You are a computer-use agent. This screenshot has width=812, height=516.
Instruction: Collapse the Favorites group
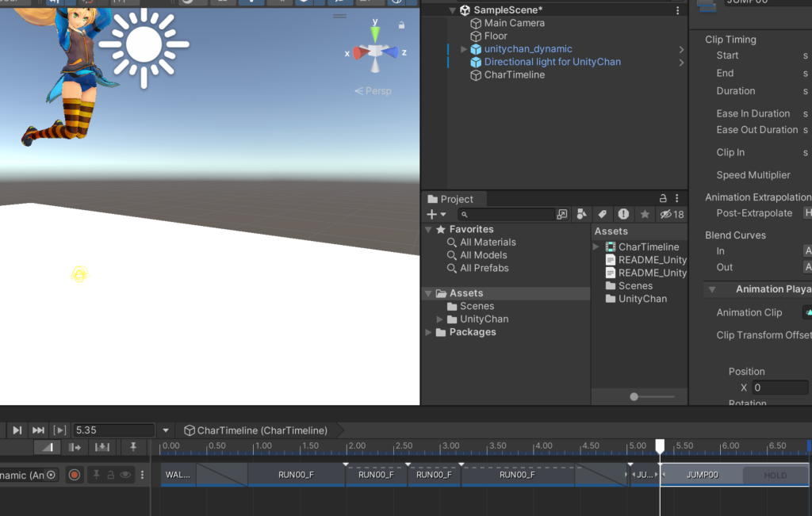(x=428, y=229)
